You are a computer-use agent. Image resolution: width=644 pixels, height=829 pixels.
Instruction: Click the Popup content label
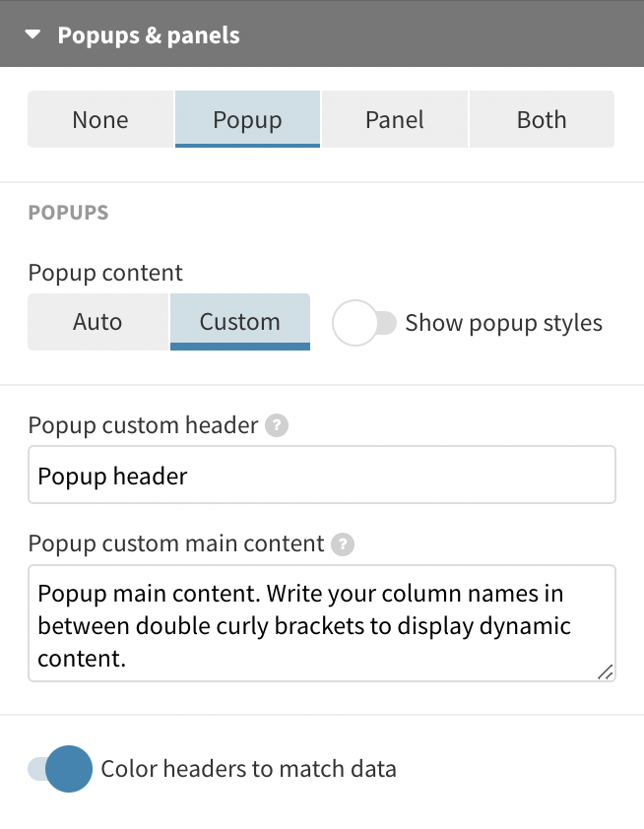[105, 273]
